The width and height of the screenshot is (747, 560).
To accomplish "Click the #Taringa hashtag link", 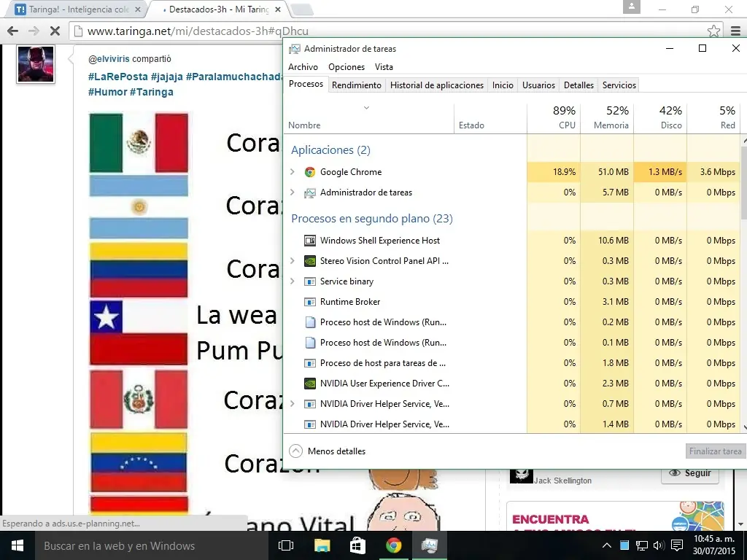I will click(152, 92).
